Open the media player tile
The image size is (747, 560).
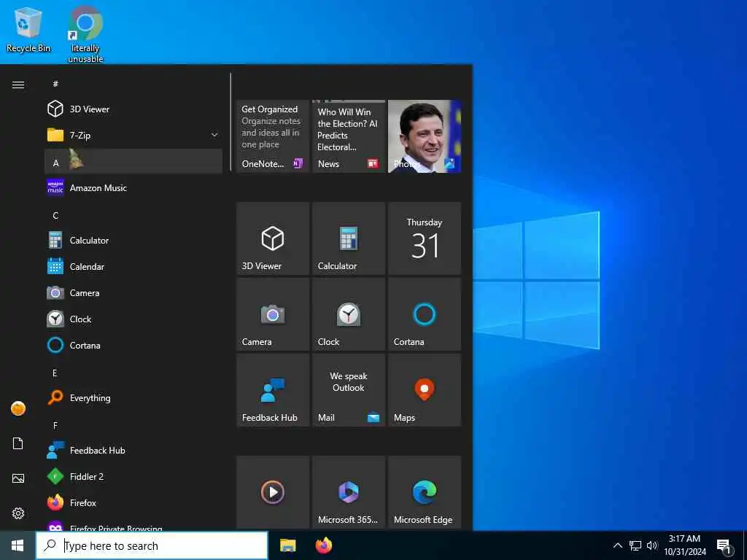click(273, 492)
